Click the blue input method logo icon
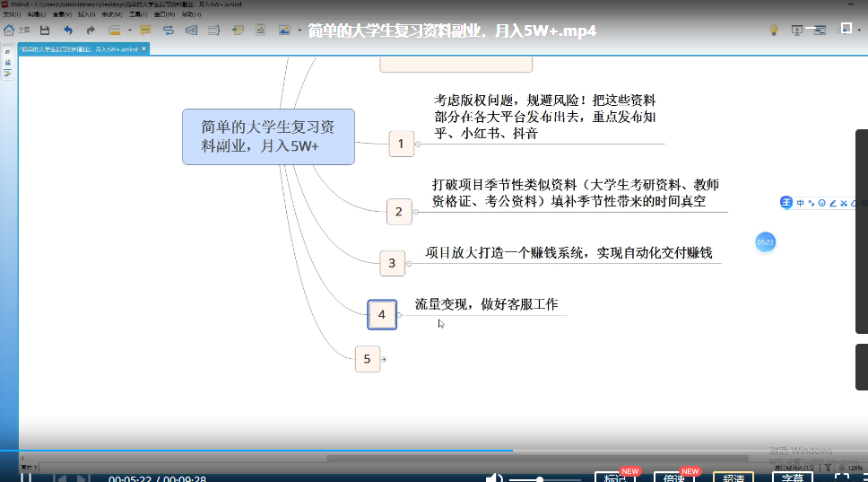Screen dimensions: 868x482 786,203
